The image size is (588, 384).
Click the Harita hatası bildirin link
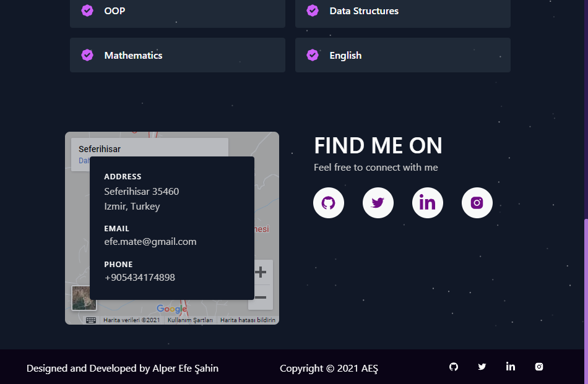(247, 320)
